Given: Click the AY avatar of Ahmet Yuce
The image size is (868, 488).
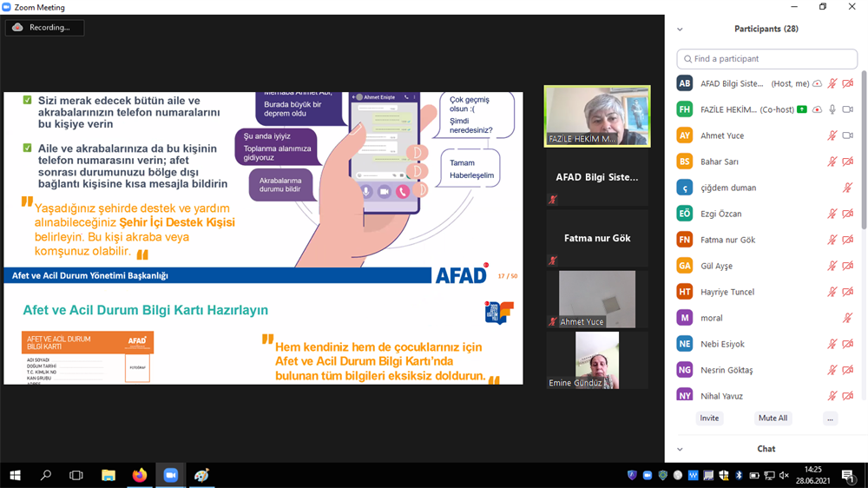Looking at the screenshot, I should pyautogui.click(x=685, y=135).
